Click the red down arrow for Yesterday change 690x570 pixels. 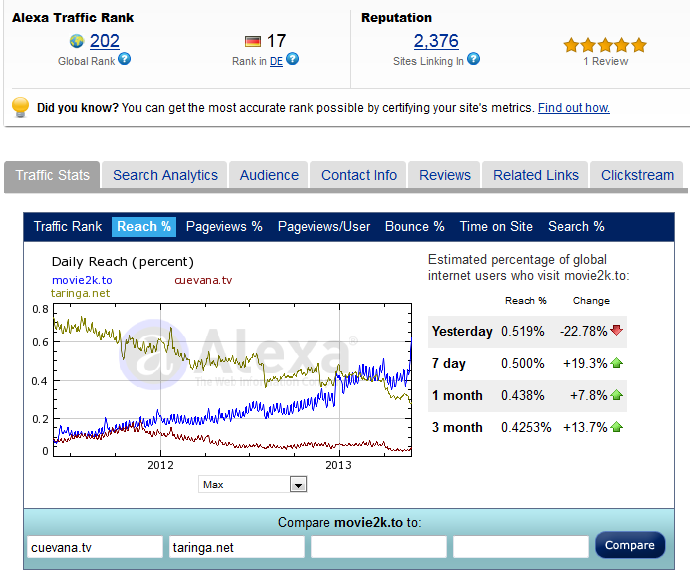(617, 330)
